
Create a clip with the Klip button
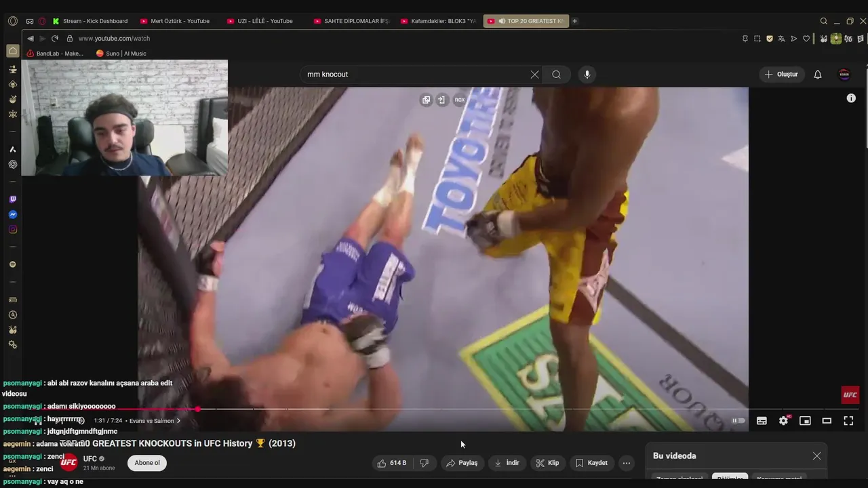tap(547, 463)
